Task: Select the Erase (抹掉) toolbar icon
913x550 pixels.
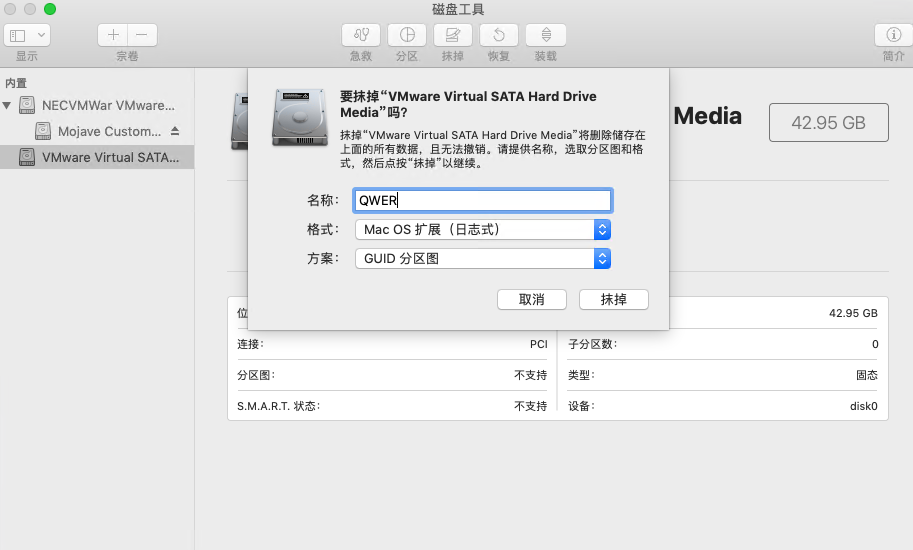Action: 452,35
